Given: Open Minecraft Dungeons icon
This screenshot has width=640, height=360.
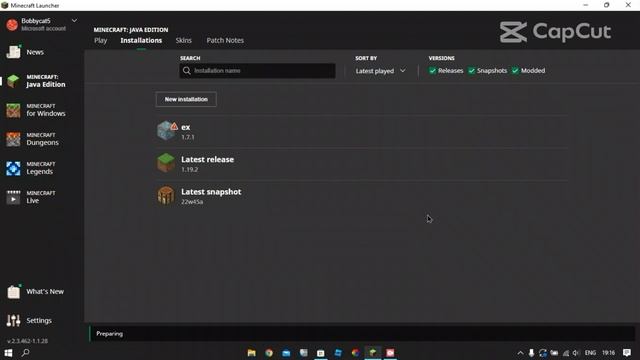Looking at the screenshot, I should (x=13, y=139).
